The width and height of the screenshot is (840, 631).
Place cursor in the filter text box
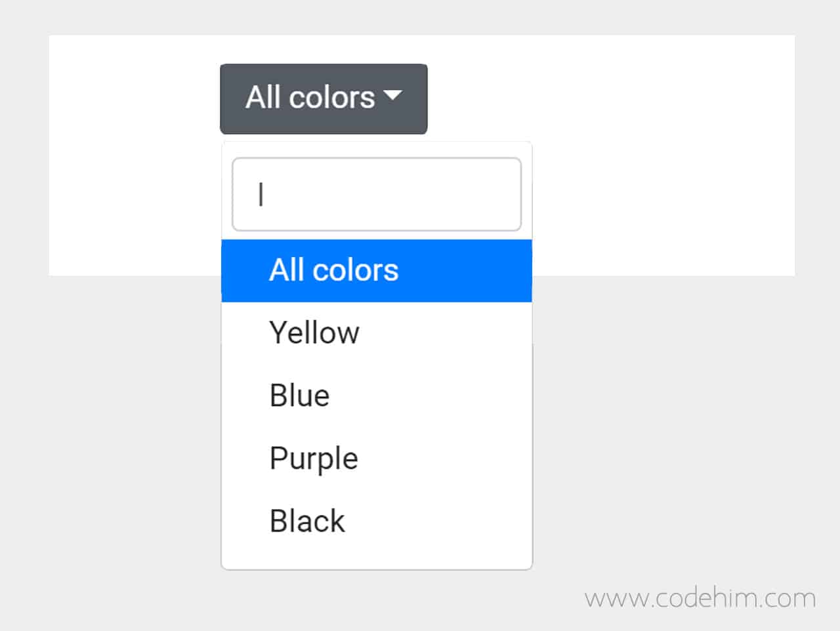tap(376, 193)
